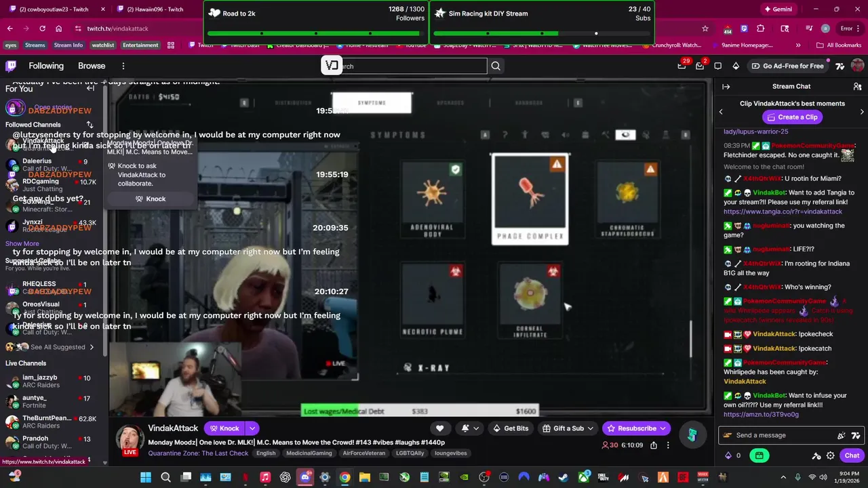
Task: Open Windows taskbar search
Action: click(165, 477)
